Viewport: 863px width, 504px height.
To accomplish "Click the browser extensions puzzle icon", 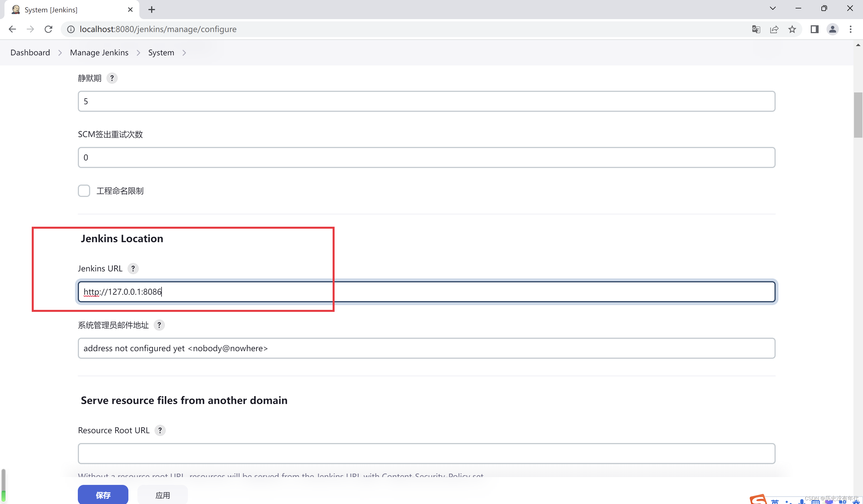I will 814,29.
